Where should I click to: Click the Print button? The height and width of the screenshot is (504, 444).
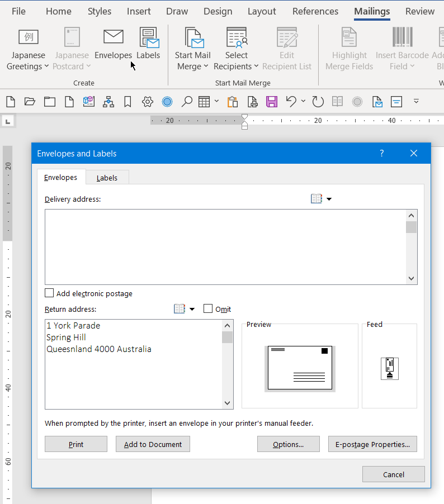pyautogui.click(x=76, y=444)
